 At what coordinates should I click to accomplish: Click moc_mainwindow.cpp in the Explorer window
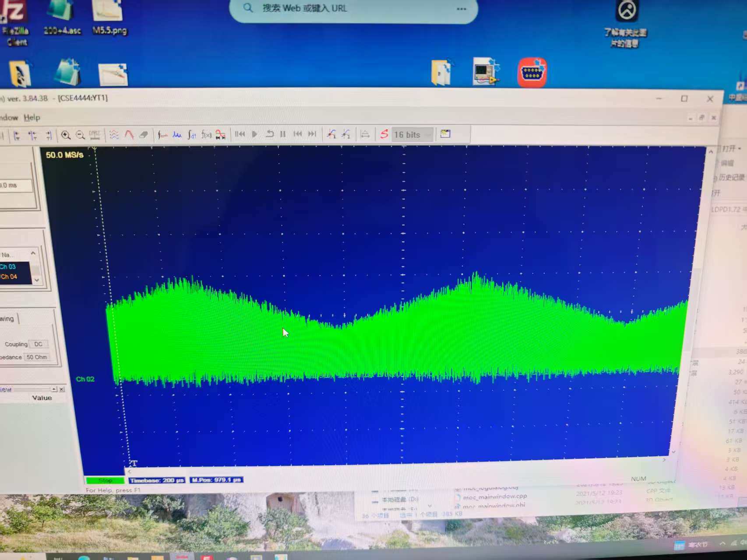495,497
